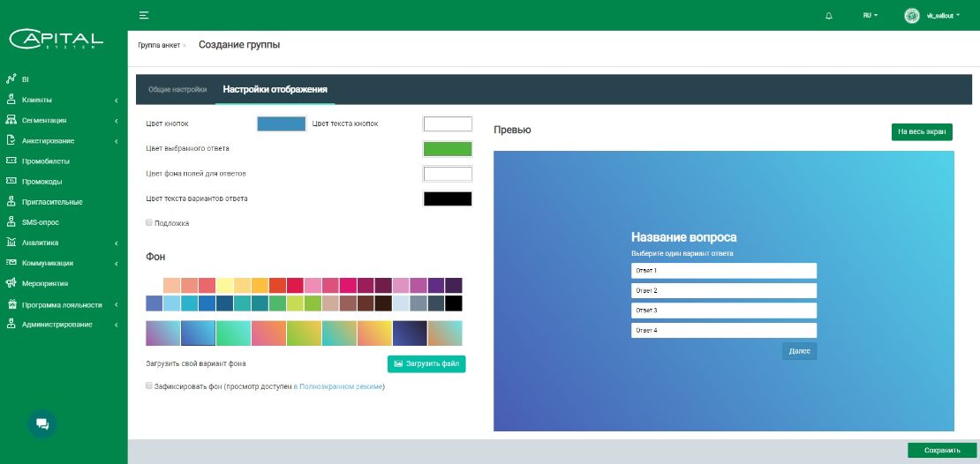This screenshot has height=464, width=980.
Task: Click the Сохранить button
Action: click(942, 450)
